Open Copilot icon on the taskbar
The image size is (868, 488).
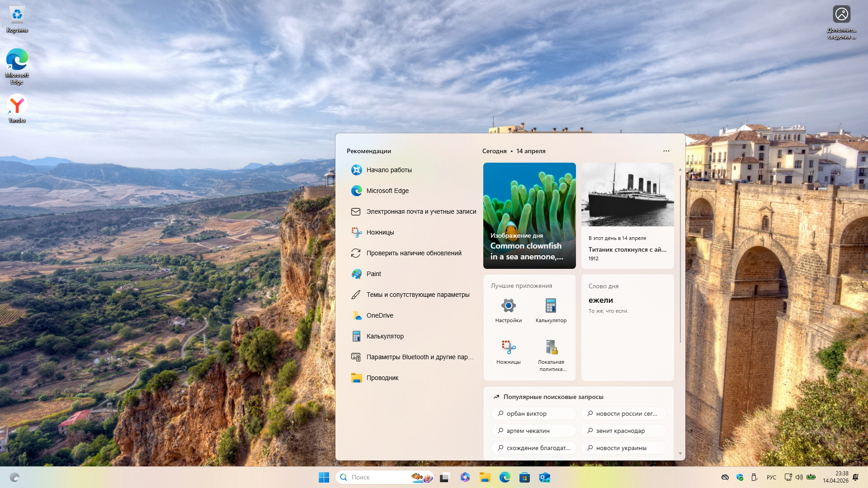point(465,477)
